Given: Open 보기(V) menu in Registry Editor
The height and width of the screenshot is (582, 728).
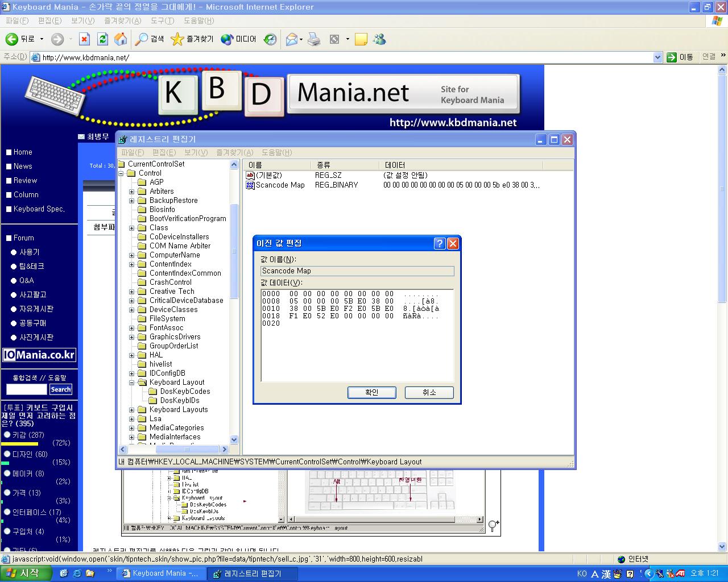Looking at the screenshot, I should pos(196,152).
